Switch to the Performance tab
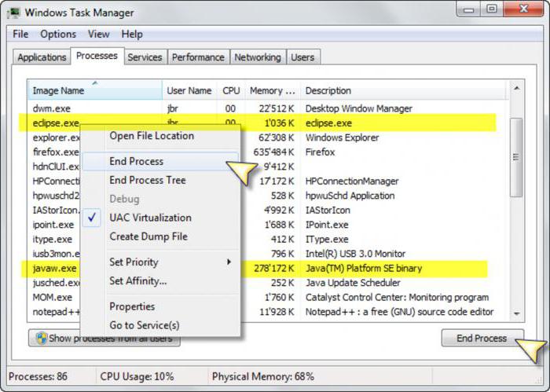550x392 pixels. click(x=198, y=57)
